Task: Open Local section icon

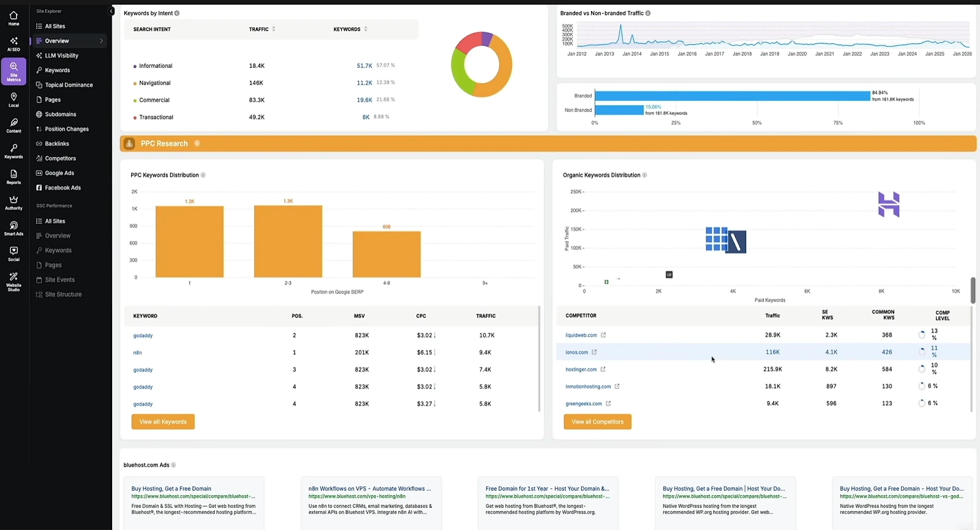Action: tap(13, 100)
